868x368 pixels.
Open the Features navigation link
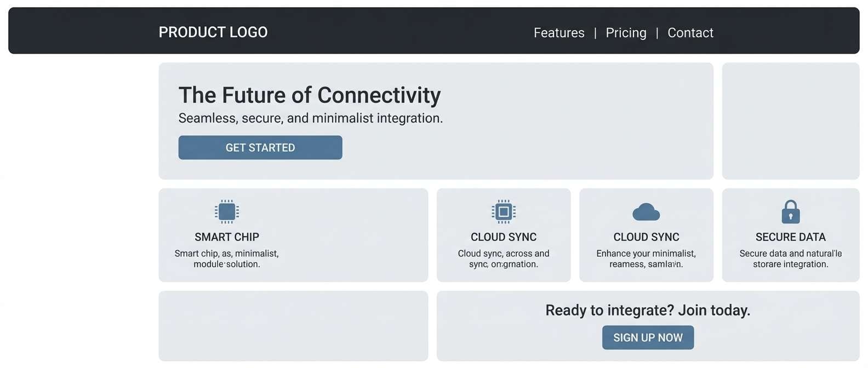pyautogui.click(x=559, y=33)
